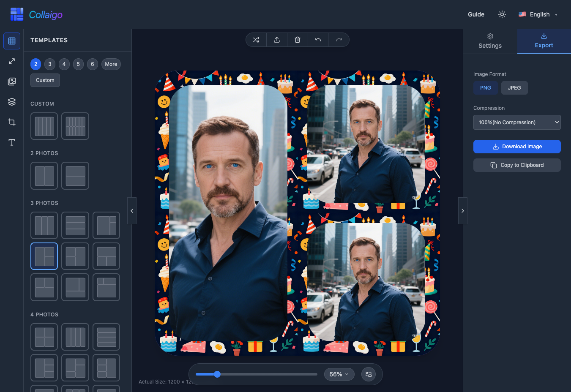Toggle light/dark theme sun icon
This screenshot has width=571, height=392.
coord(502,14)
